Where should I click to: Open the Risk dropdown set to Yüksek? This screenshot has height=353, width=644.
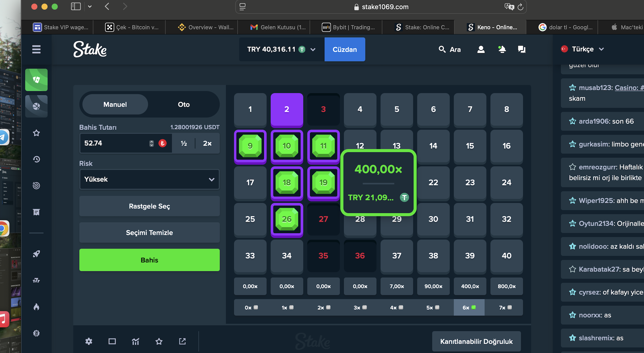[x=149, y=179]
